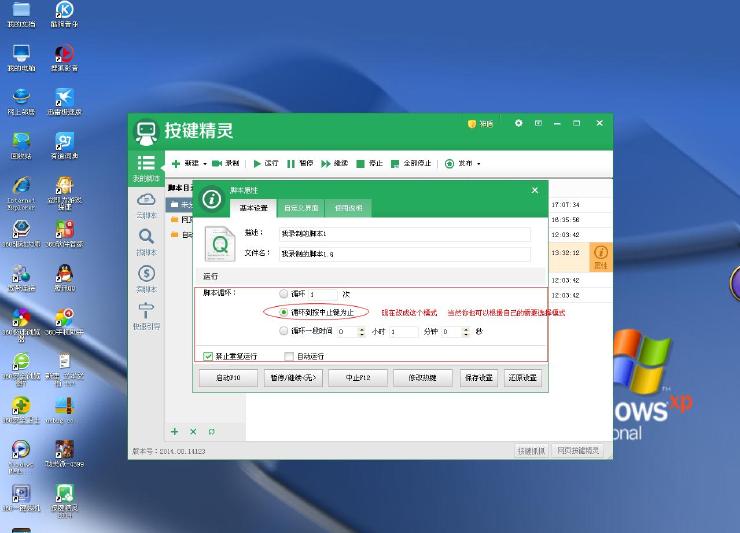This screenshot has height=533, width=740.
Task: Open the 我的电脑 desktop icon
Action: coord(21,53)
